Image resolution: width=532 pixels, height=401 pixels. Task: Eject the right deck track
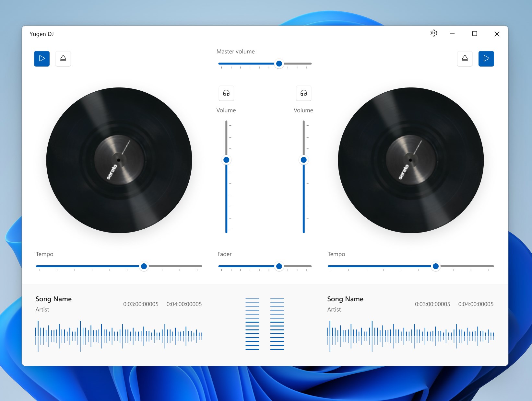[x=465, y=59]
